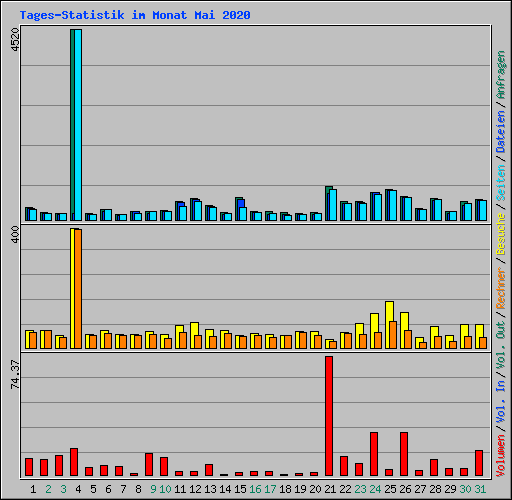Click the yellow Besuche legend text
The image size is (512, 500).
coord(501,234)
